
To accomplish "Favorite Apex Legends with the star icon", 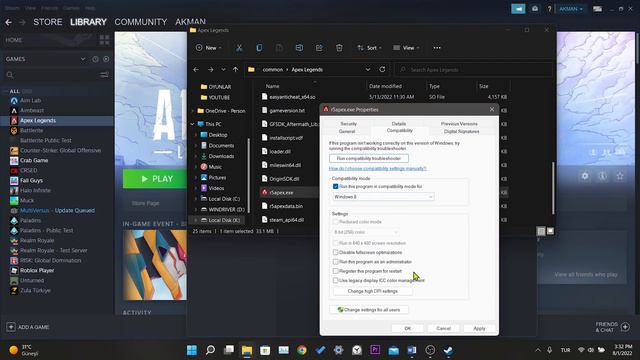I will tap(620, 176).
